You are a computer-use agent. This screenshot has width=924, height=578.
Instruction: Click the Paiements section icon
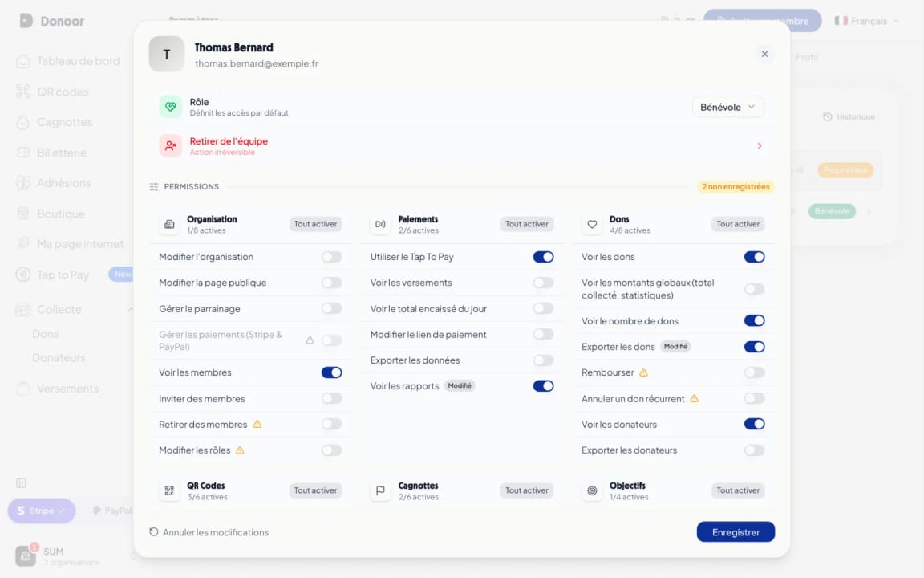pyautogui.click(x=381, y=224)
